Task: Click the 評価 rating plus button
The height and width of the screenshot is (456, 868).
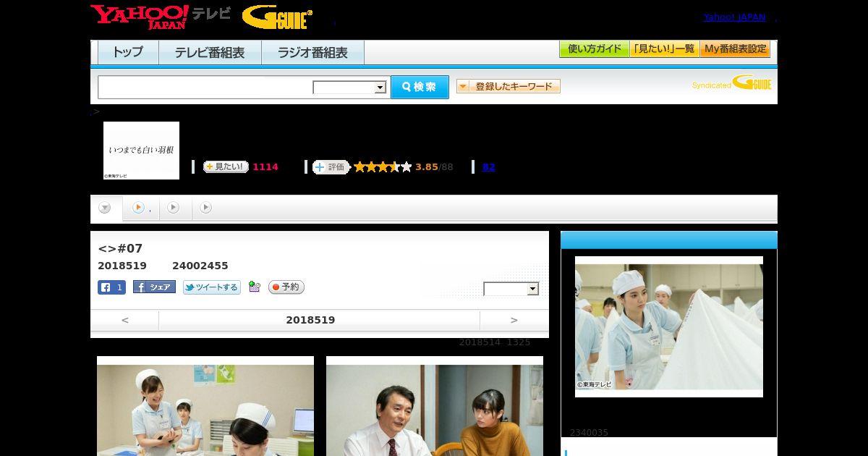Action: (x=331, y=166)
